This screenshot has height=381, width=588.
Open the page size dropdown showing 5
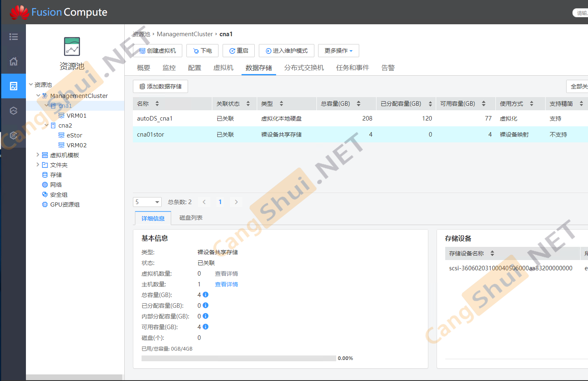[x=147, y=202]
